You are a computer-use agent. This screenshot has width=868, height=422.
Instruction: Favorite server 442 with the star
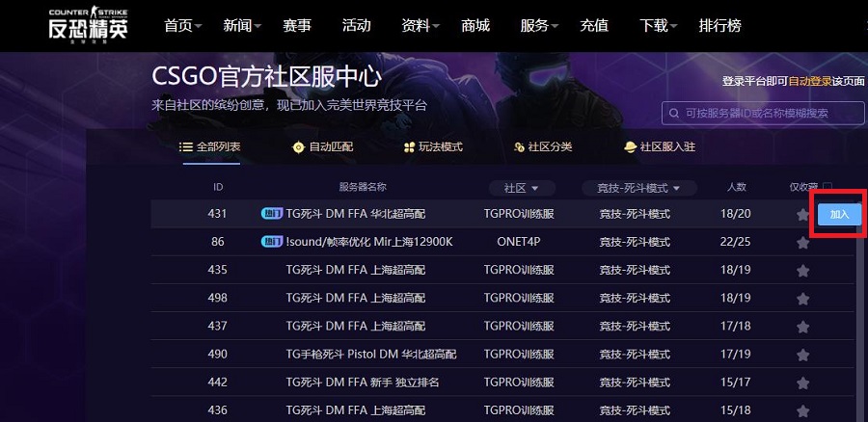tap(802, 382)
